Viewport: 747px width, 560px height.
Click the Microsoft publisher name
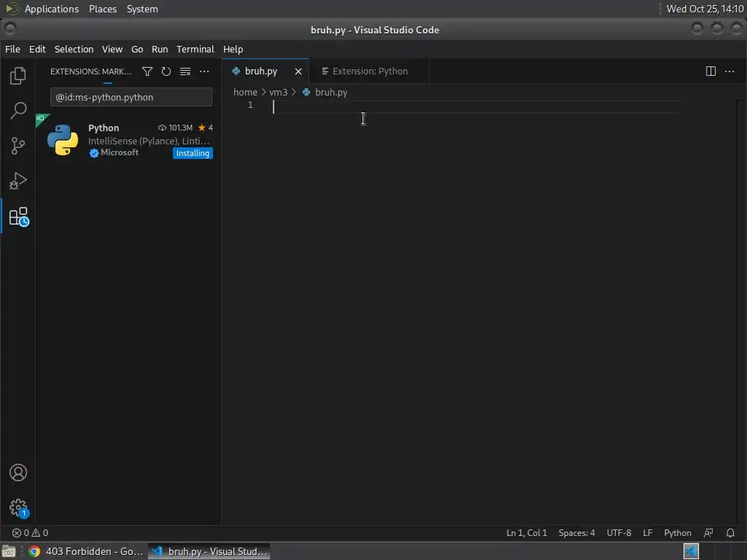(x=120, y=152)
